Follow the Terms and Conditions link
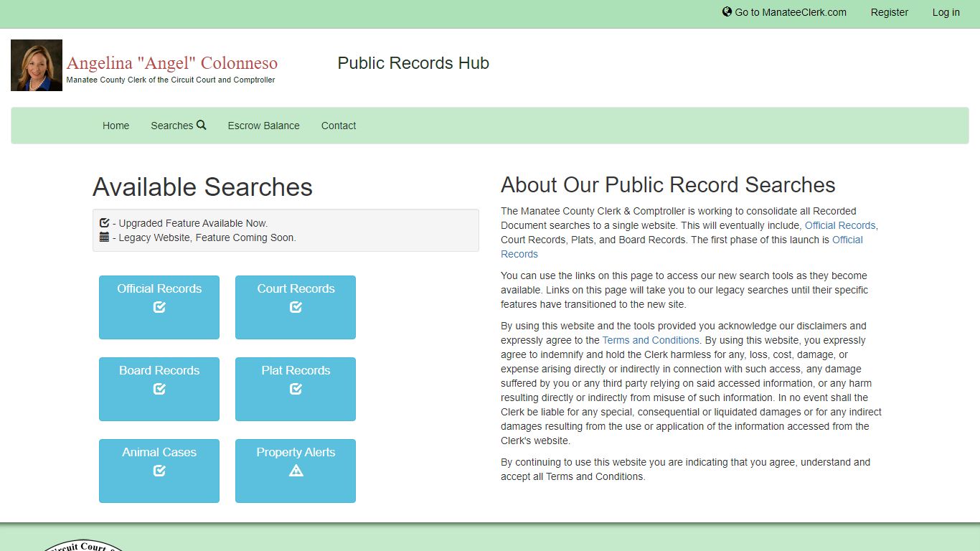The image size is (980, 551). pos(651,340)
